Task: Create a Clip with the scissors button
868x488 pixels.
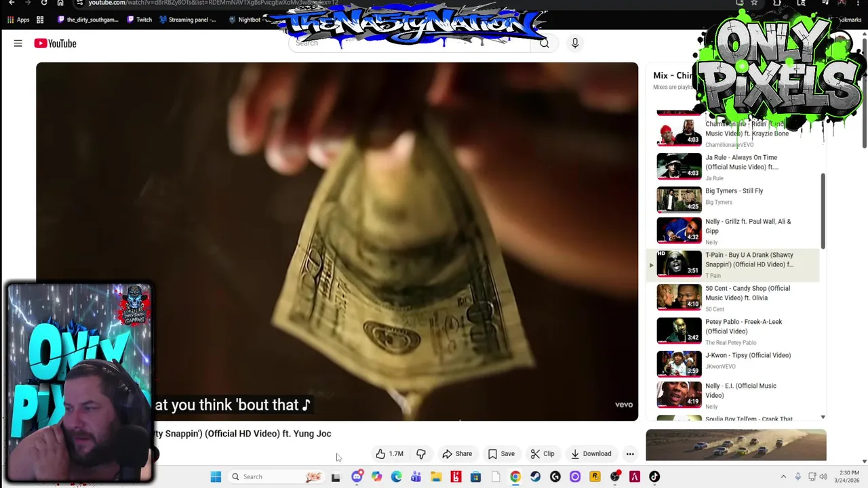Action: 542,453
